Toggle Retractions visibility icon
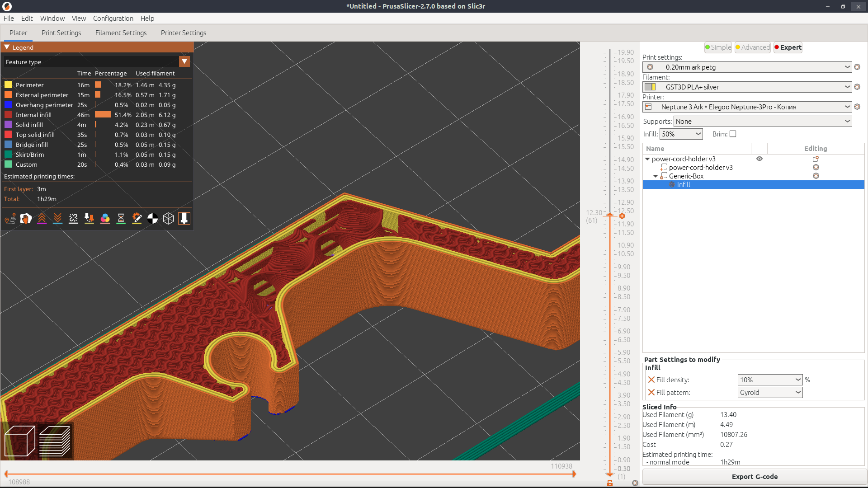The image size is (868, 488). click(x=42, y=219)
